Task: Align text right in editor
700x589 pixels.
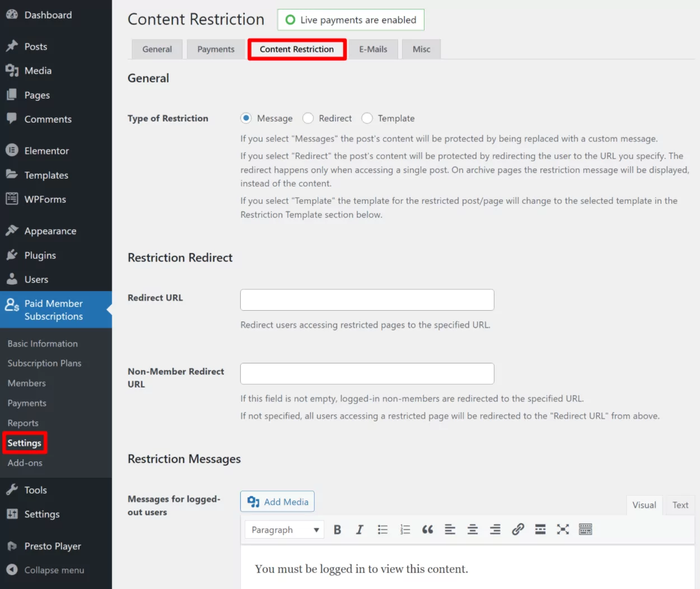Action: coord(495,530)
